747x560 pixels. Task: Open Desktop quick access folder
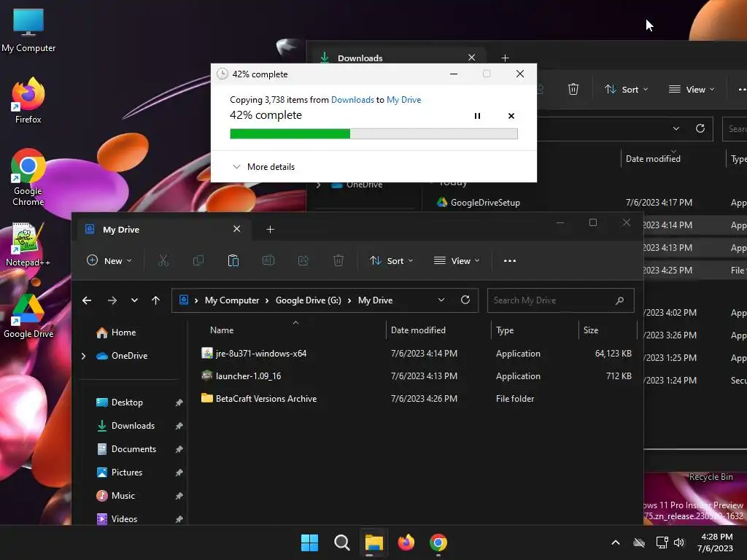coord(120,402)
